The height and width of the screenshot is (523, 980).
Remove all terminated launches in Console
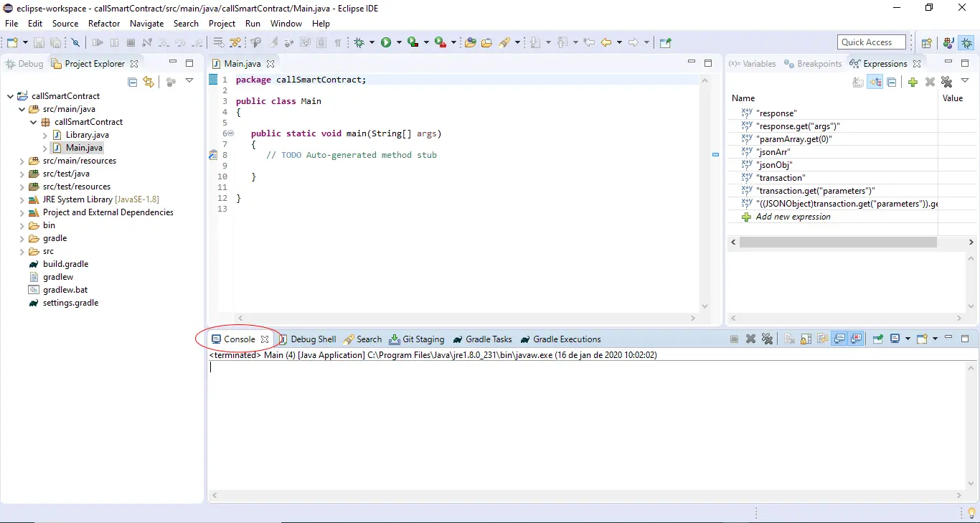coord(767,339)
